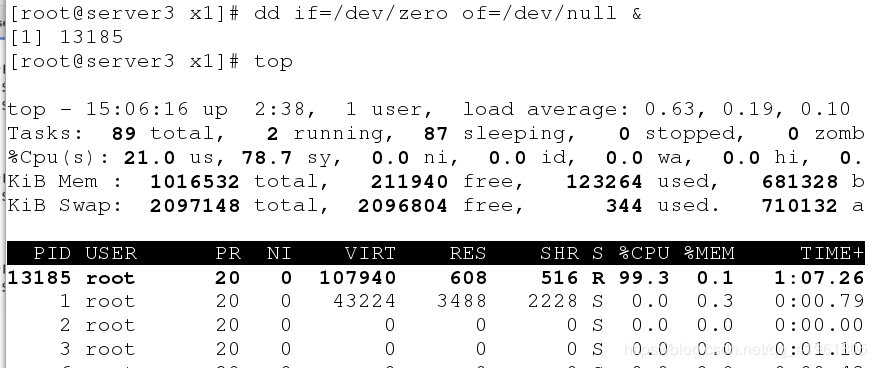Click the time 15:06:16 in top header

[x=137, y=109]
